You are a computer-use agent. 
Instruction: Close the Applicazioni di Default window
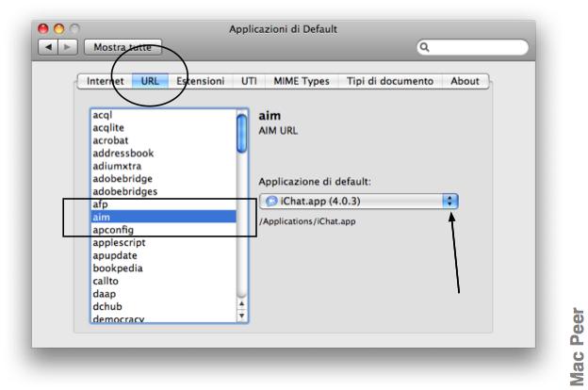point(43,29)
